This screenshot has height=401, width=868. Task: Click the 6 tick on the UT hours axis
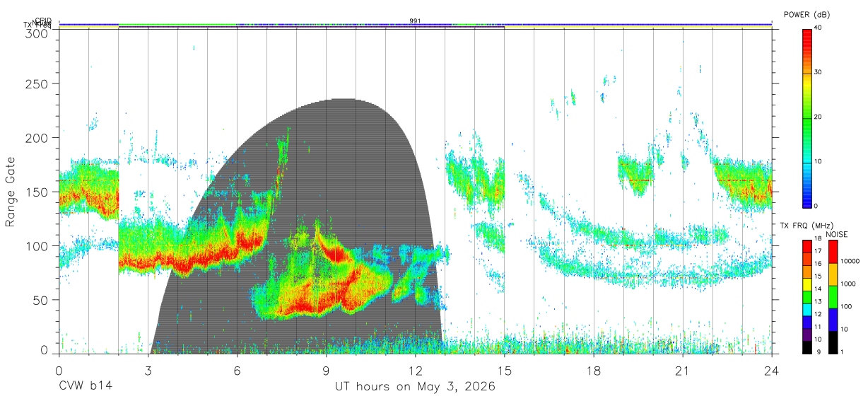[x=237, y=370]
